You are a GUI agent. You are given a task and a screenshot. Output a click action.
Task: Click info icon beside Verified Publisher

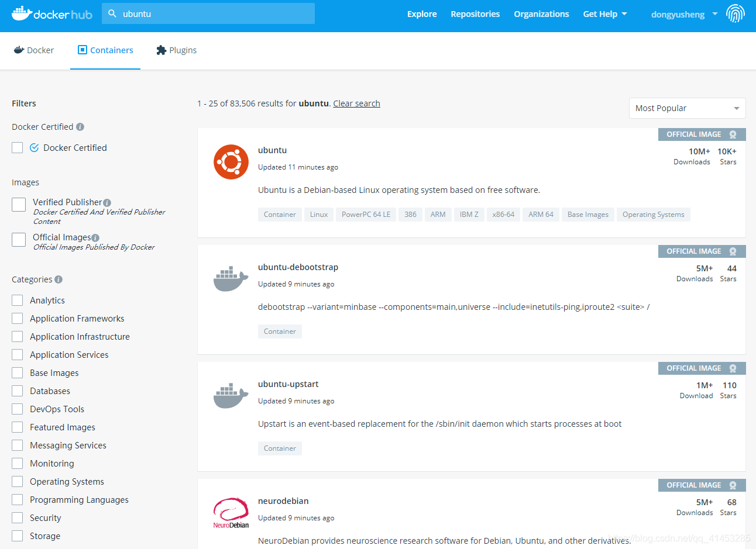point(107,203)
